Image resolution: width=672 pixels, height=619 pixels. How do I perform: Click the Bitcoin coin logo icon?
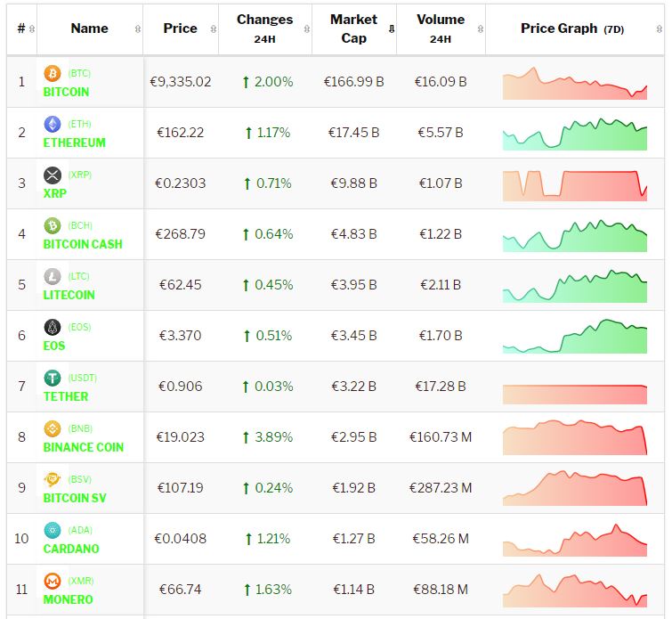[52, 73]
